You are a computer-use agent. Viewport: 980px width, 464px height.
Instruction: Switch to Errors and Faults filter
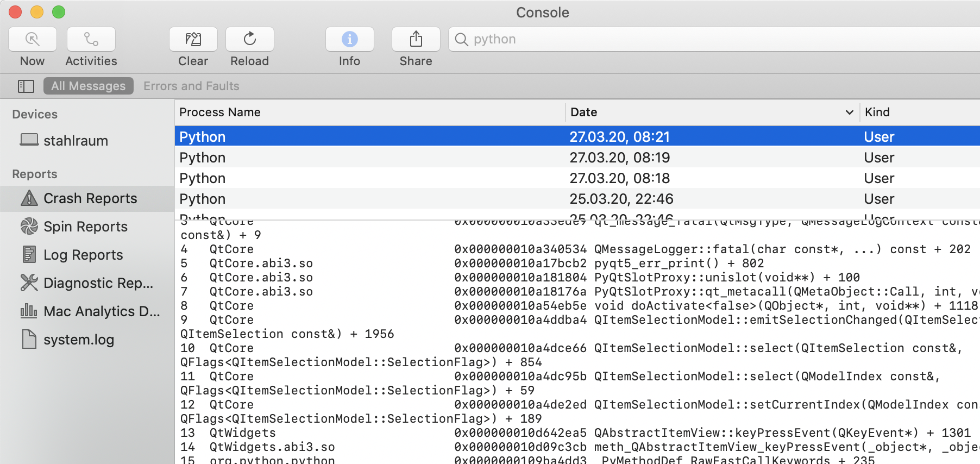[191, 86]
